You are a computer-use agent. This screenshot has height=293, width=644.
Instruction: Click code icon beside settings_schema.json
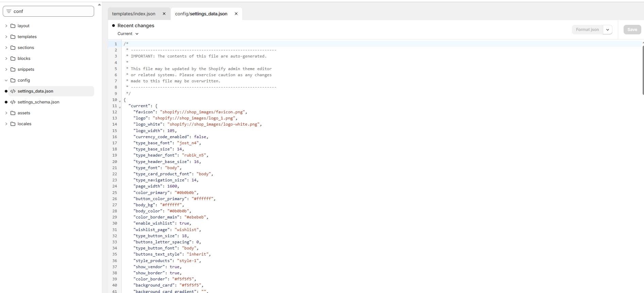click(13, 102)
